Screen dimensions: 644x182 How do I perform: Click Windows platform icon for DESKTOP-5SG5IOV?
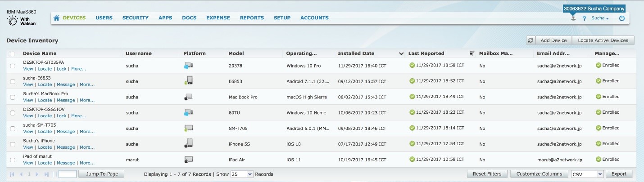pos(188,112)
